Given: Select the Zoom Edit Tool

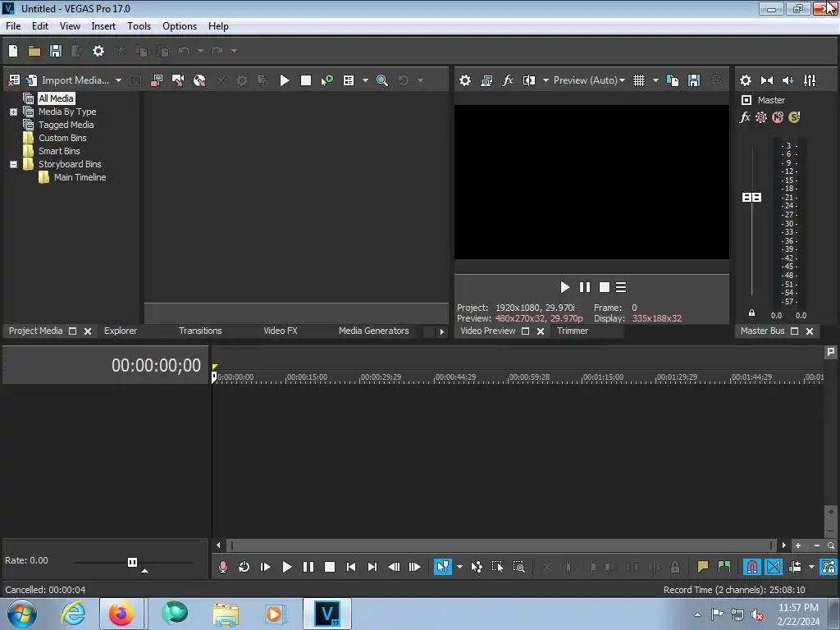Looking at the screenshot, I should pos(518,567).
